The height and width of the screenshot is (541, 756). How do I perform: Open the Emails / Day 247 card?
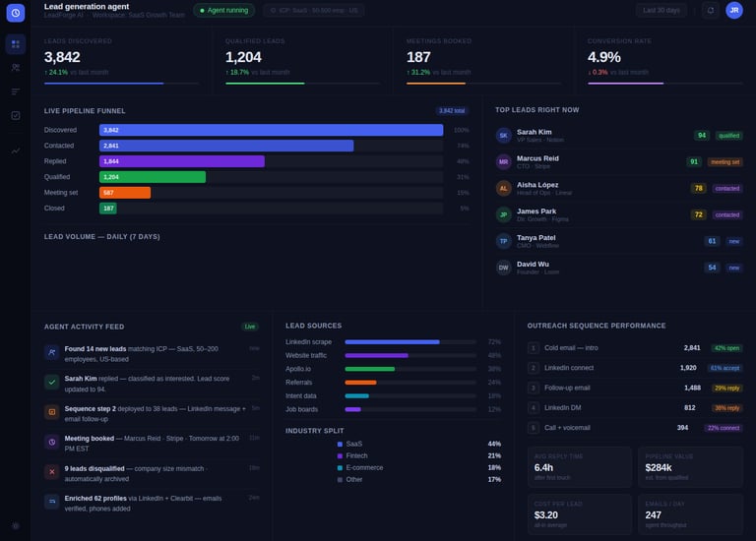point(690,514)
